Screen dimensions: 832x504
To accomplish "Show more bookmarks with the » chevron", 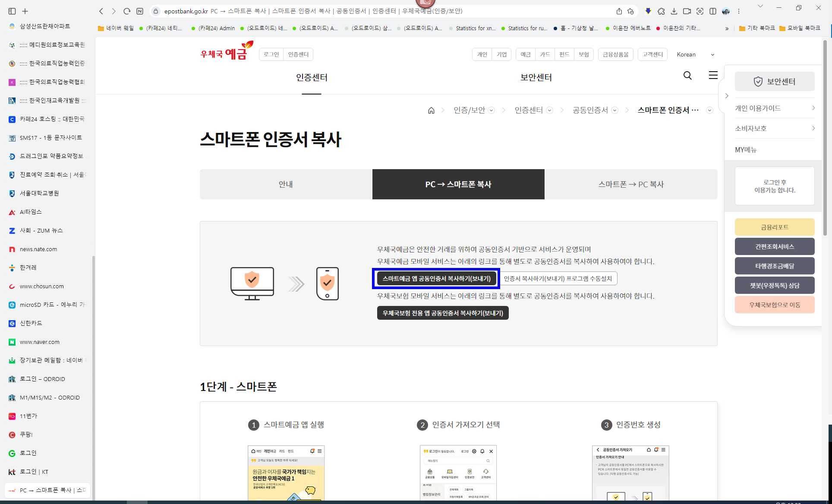I will point(727,28).
